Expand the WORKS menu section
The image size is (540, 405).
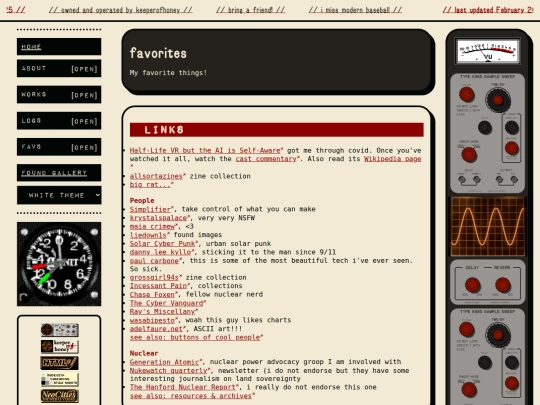pos(59,95)
